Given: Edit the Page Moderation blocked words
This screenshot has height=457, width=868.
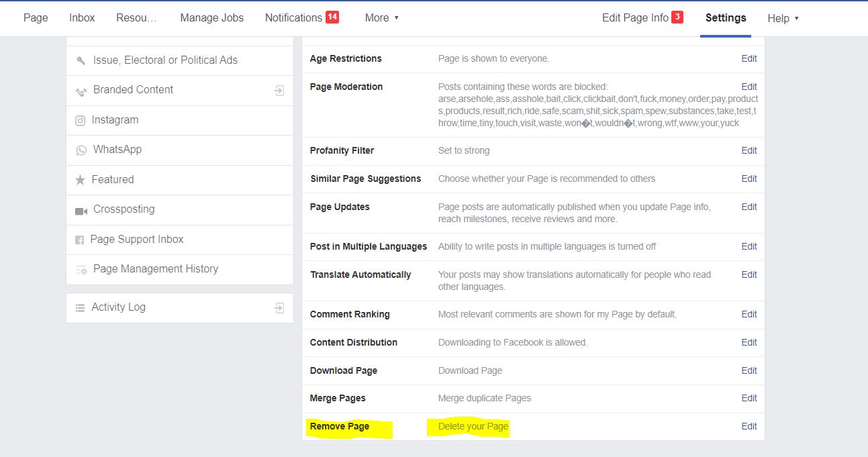Looking at the screenshot, I should pos(749,87).
